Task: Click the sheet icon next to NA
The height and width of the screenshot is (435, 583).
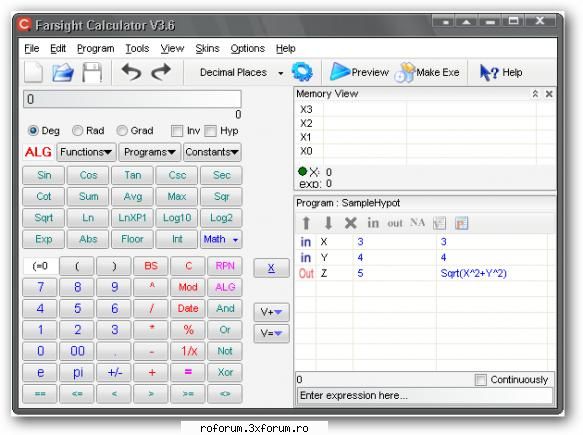Action: (439, 223)
